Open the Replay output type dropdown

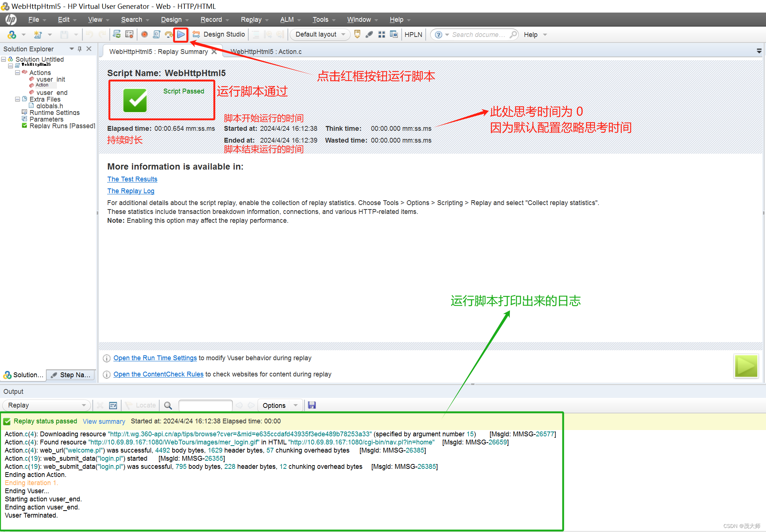pyautogui.click(x=84, y=405)
